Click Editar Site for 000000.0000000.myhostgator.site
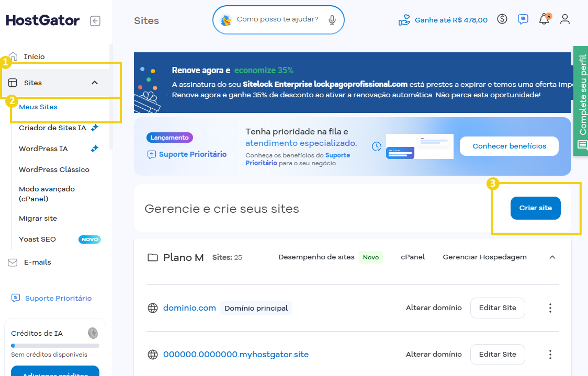 (x=497, y=355)
